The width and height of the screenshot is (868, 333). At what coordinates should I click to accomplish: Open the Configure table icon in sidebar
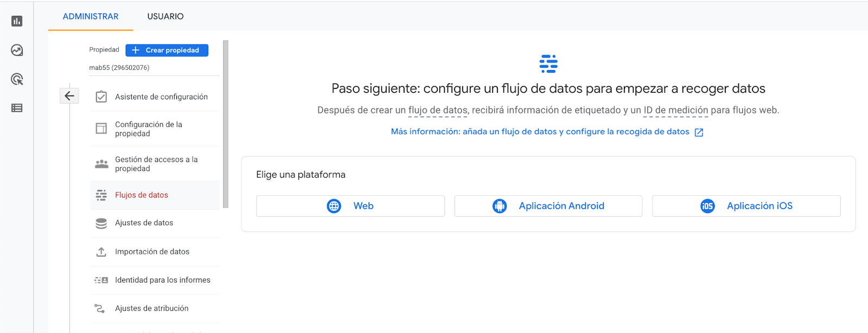click(17, 108)
